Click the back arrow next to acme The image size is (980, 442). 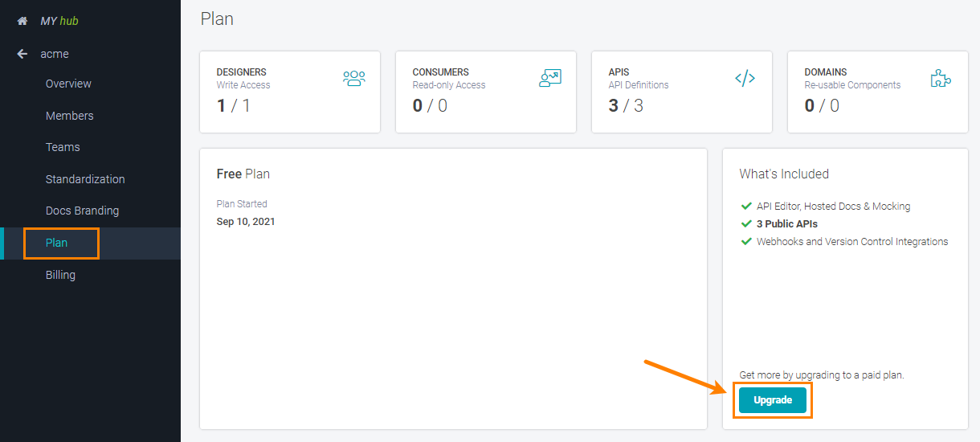[x=22, y=54]
